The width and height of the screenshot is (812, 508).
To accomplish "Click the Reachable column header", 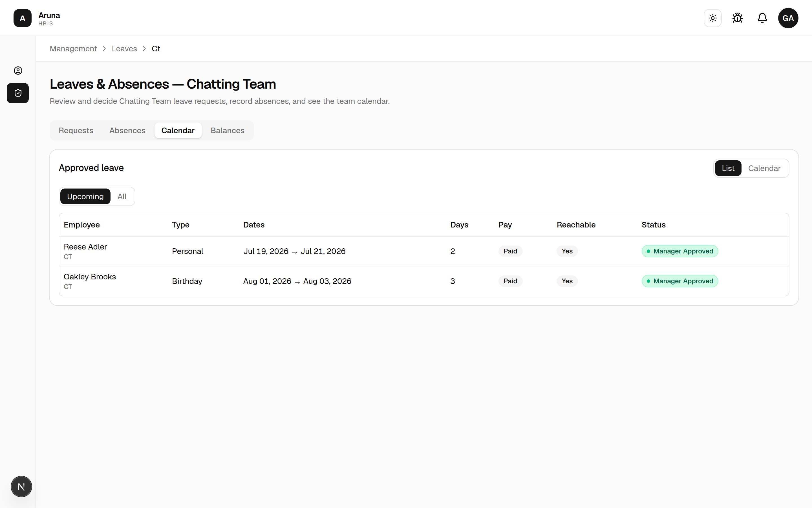I will coord(576,225).
